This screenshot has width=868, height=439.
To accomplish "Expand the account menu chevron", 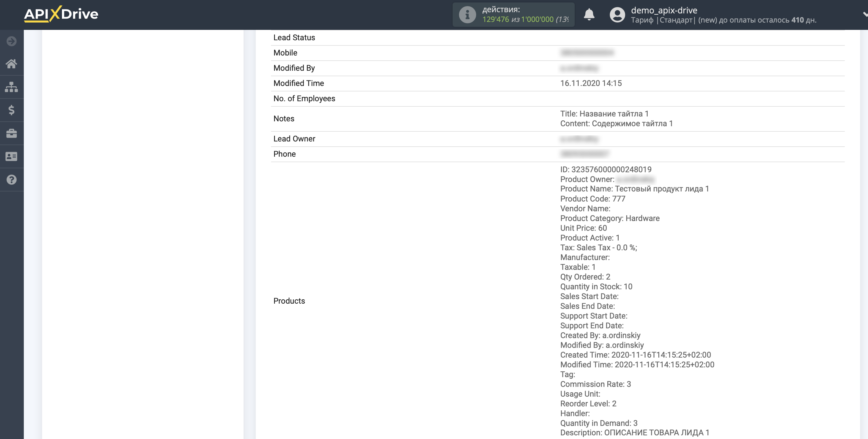I will [x=865, y=14].
